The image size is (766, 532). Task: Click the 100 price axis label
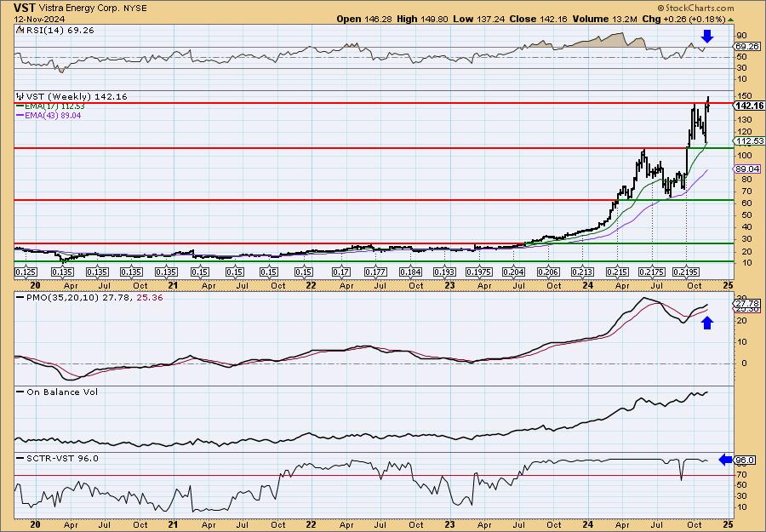[745, 156]
